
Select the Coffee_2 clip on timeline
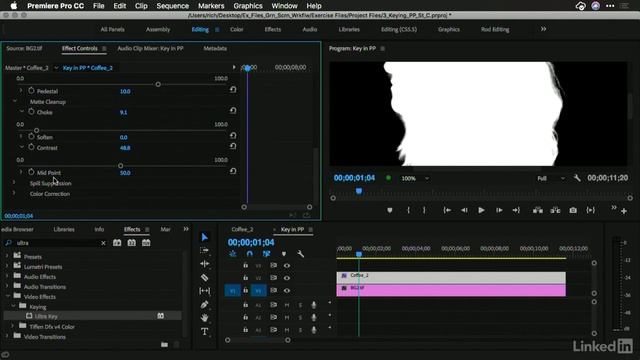coord(451,278)
